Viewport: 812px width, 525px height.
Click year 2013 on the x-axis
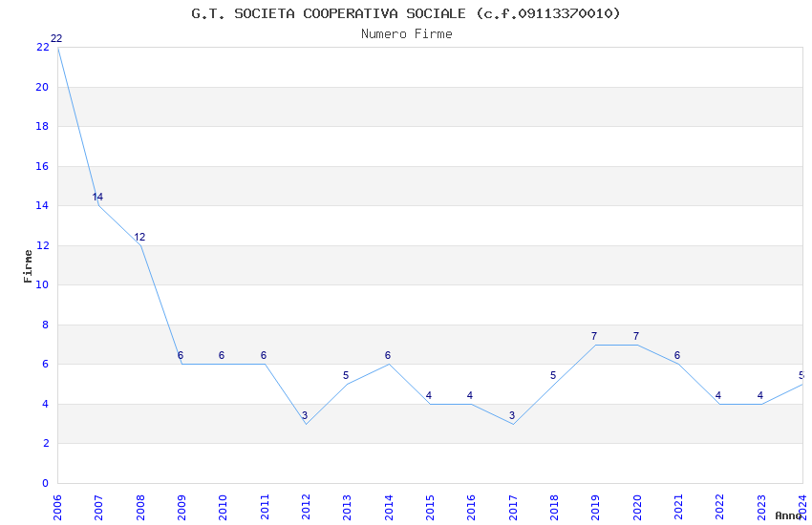[347, 508]
